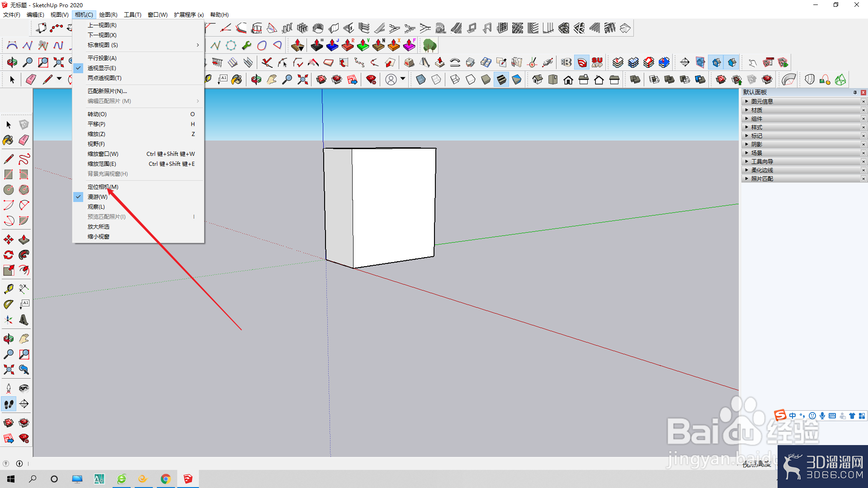This screenshot has height=488, width=868.
Task: Select the Look Around eye tool
Action: [24, 389]
